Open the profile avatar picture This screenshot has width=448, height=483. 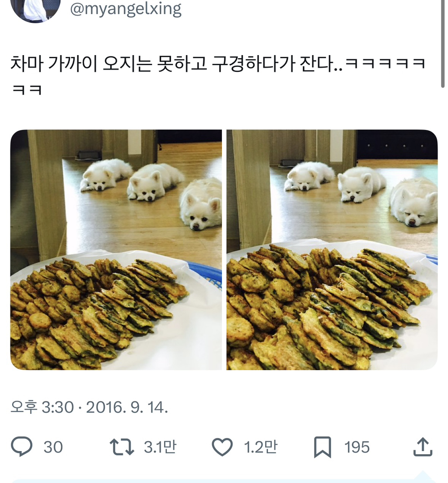coord(35,9)
